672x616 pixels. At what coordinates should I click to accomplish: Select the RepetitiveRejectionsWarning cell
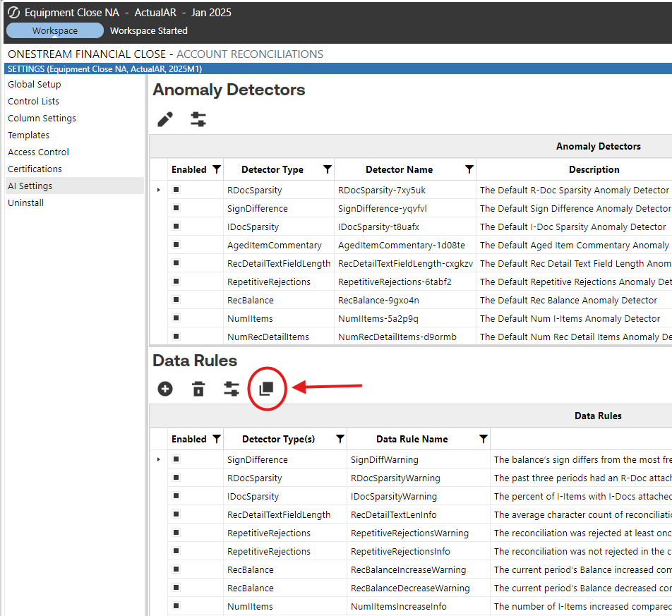[419, 533]
